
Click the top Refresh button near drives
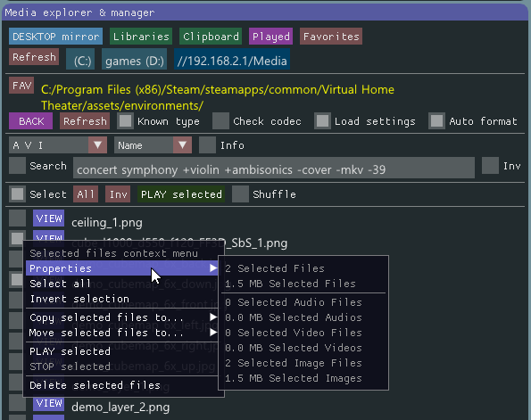coord(34,56)
